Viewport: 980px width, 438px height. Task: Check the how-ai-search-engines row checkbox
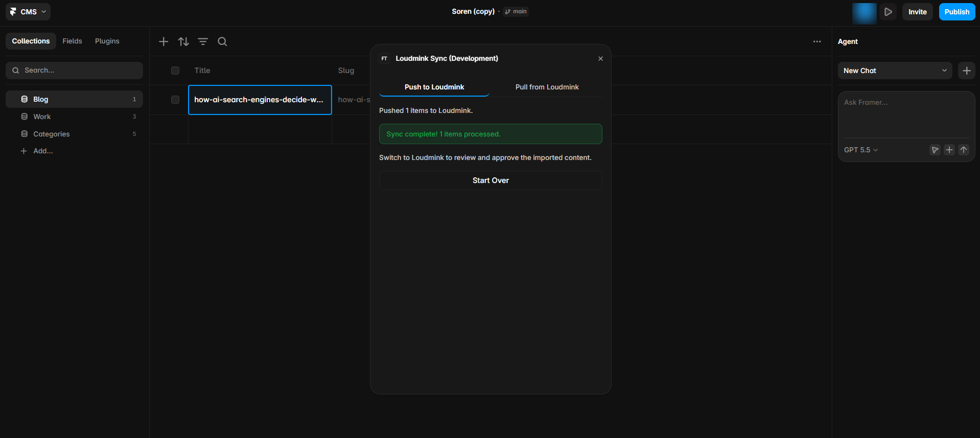point(175,100)
